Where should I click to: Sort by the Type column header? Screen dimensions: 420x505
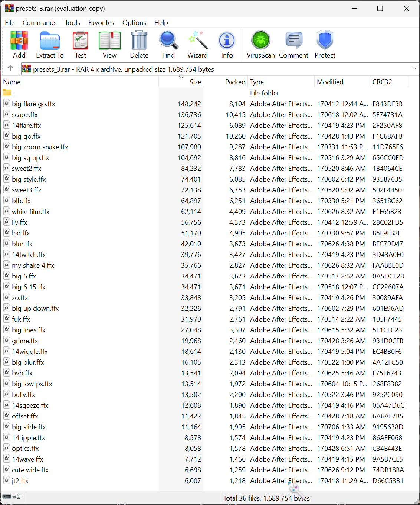(281, 82)
